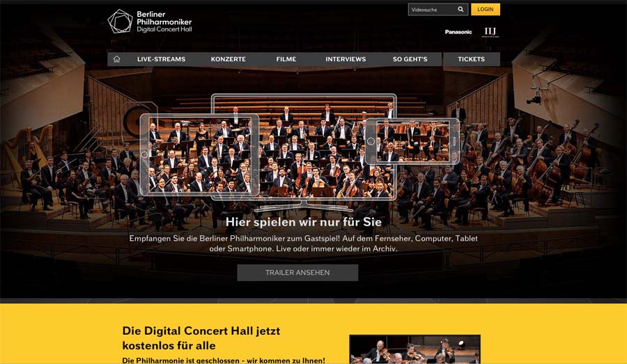Click the yellow LOGIN button
This screenshot has width=627, height=364.
[x=486, y=9]
